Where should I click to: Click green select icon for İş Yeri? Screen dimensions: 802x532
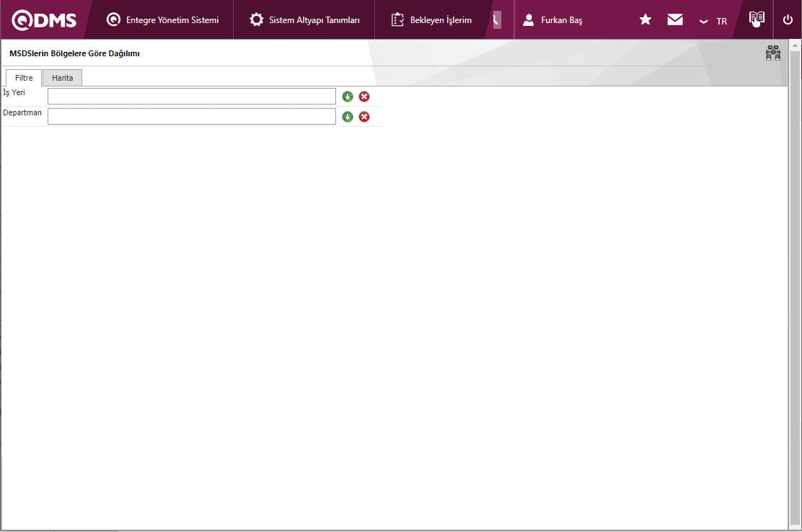tap(348, 97)
